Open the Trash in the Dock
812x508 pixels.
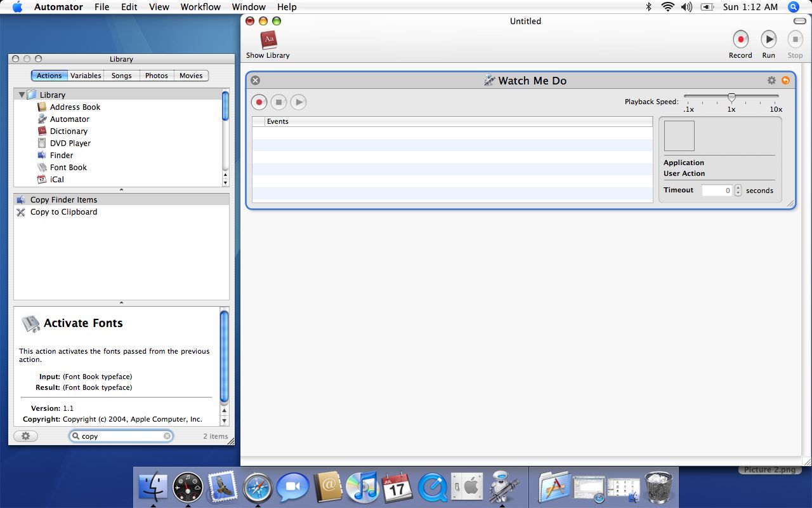(659, 488)
